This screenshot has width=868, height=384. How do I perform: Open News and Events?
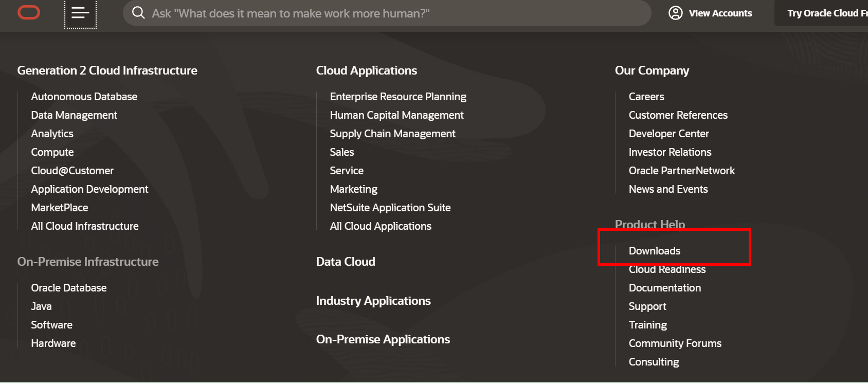668,189
